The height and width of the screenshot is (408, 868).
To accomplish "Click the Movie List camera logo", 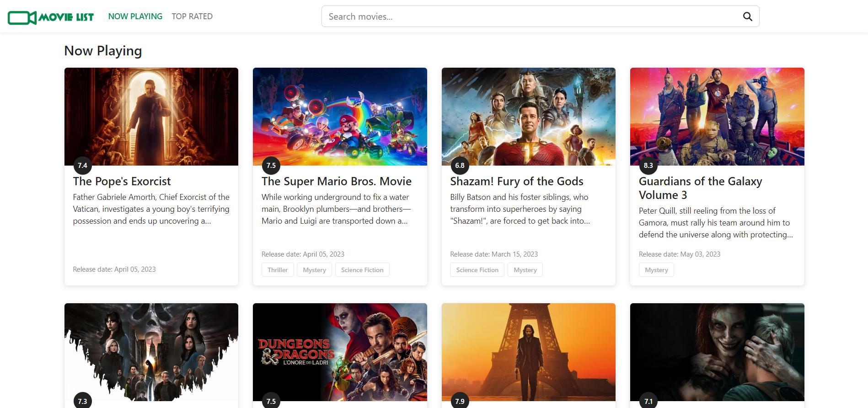I will 50,17.
